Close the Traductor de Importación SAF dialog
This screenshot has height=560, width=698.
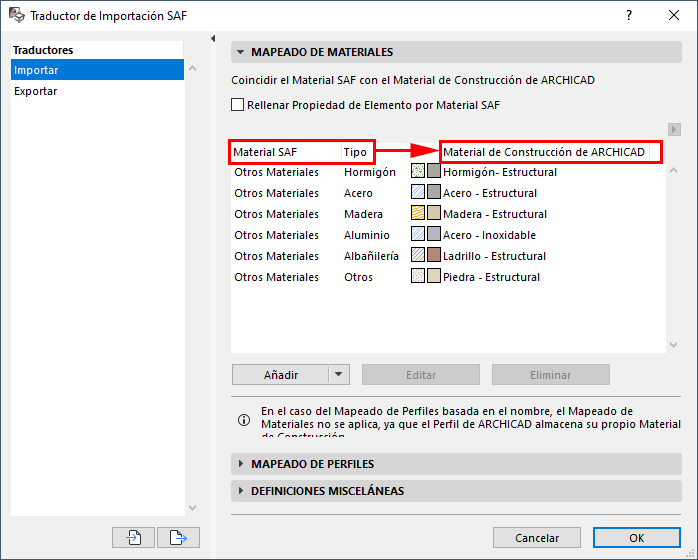pyautogui.click(x=674, y=15)
